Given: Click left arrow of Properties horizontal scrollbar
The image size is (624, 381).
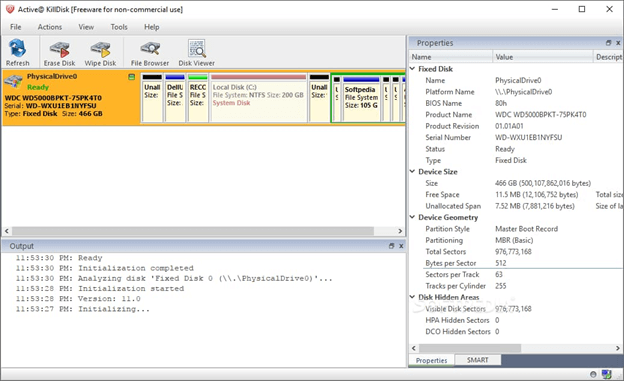Looking at the screenshot, I should [413, 348].
